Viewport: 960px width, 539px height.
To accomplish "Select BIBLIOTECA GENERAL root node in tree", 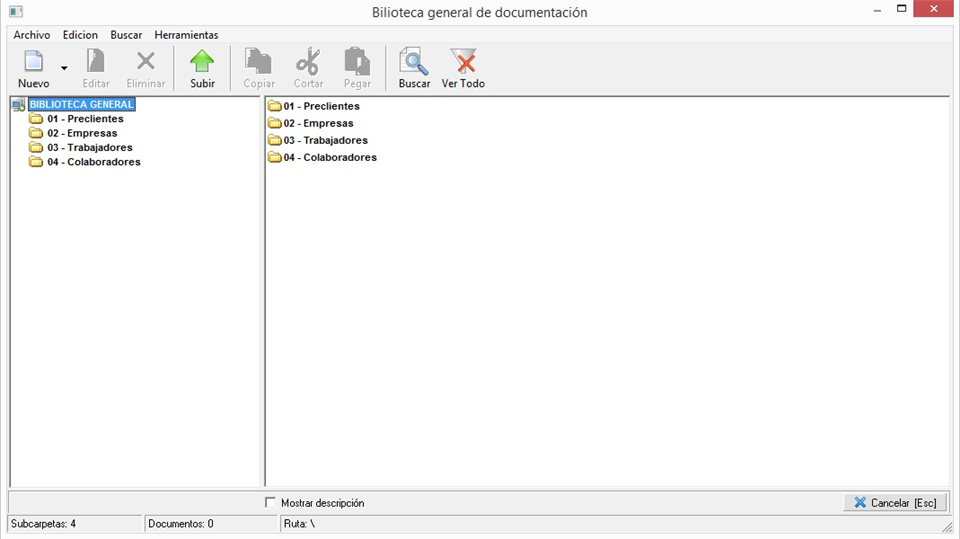I will 81,104.
